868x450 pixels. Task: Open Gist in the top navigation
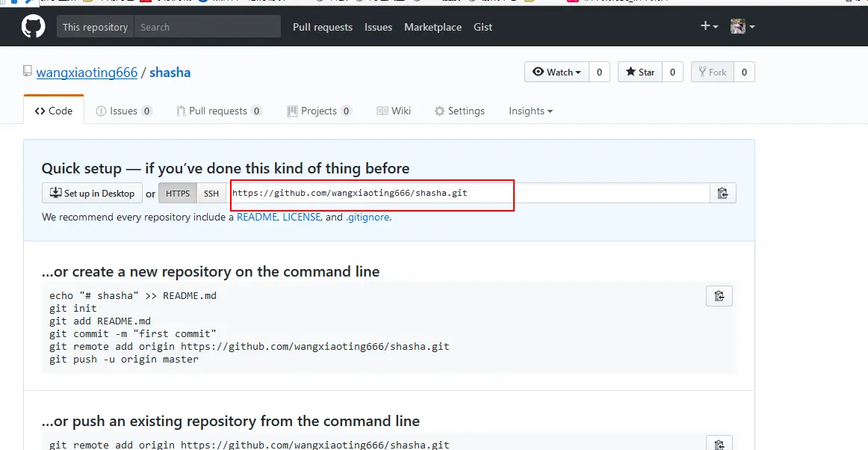(x=483, y=27)
